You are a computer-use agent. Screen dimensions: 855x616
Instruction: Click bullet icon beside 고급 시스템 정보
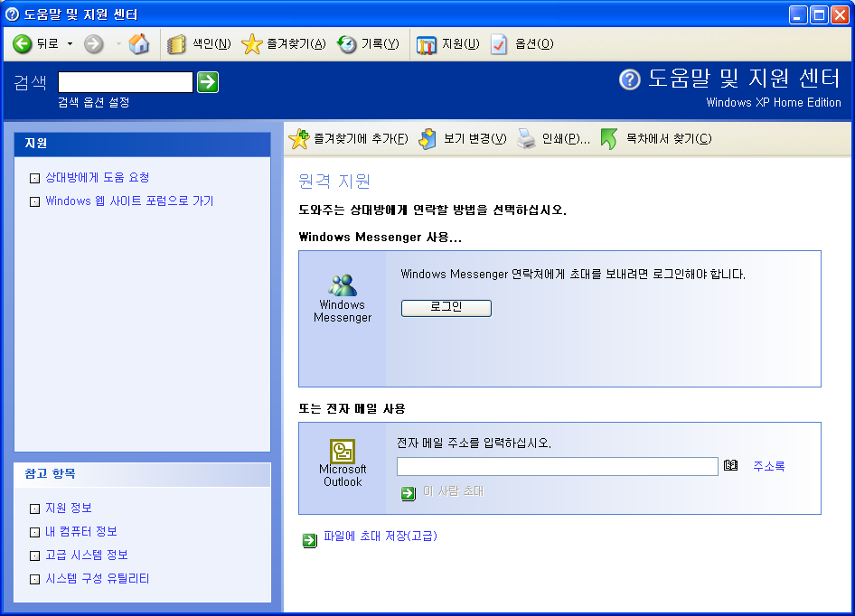(x=34, y=555)
